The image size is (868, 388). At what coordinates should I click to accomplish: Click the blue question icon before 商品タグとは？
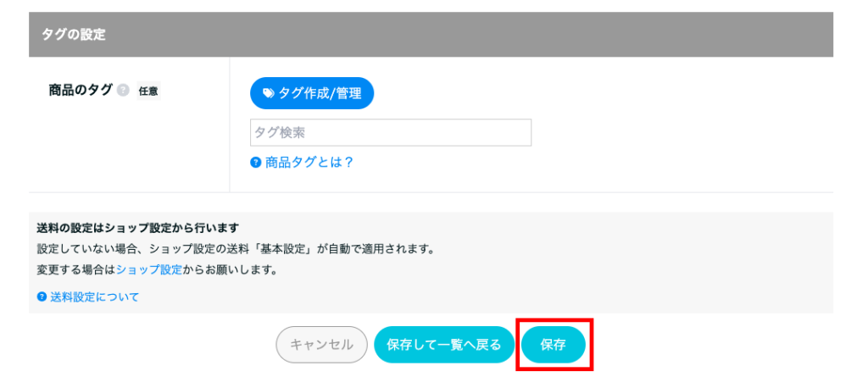[255, 162]
